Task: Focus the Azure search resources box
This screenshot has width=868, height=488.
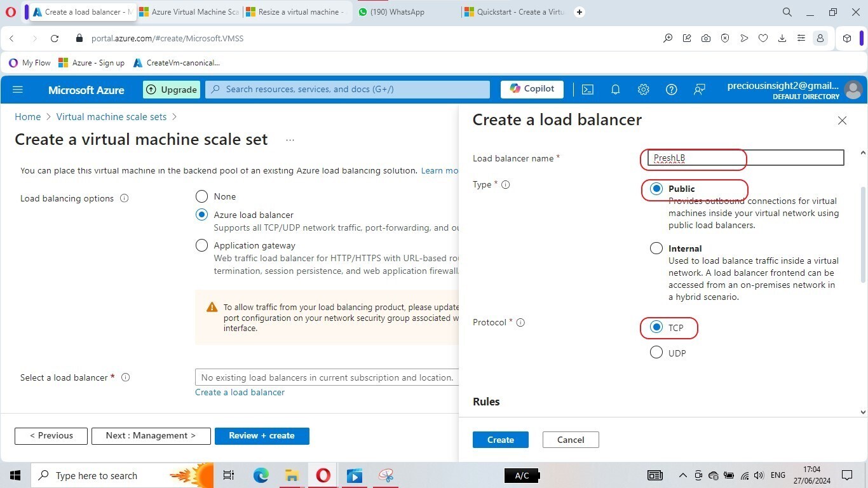Action: 348,90
